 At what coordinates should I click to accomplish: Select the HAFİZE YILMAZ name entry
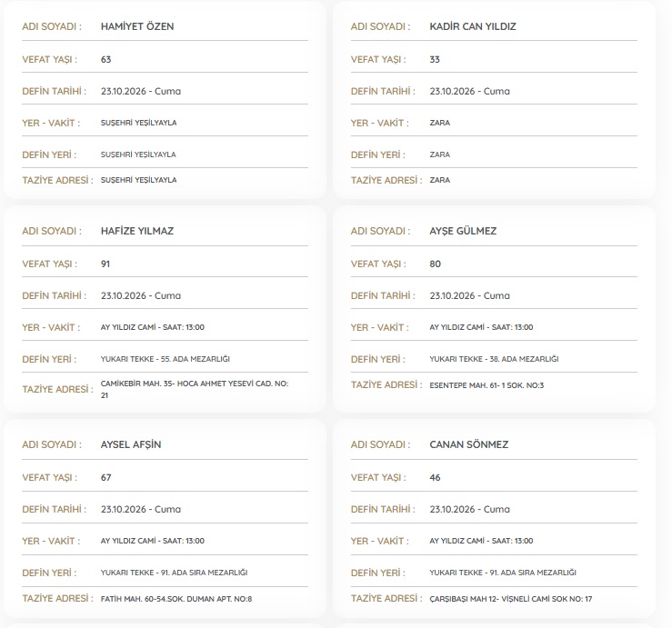tap(137, 231)
